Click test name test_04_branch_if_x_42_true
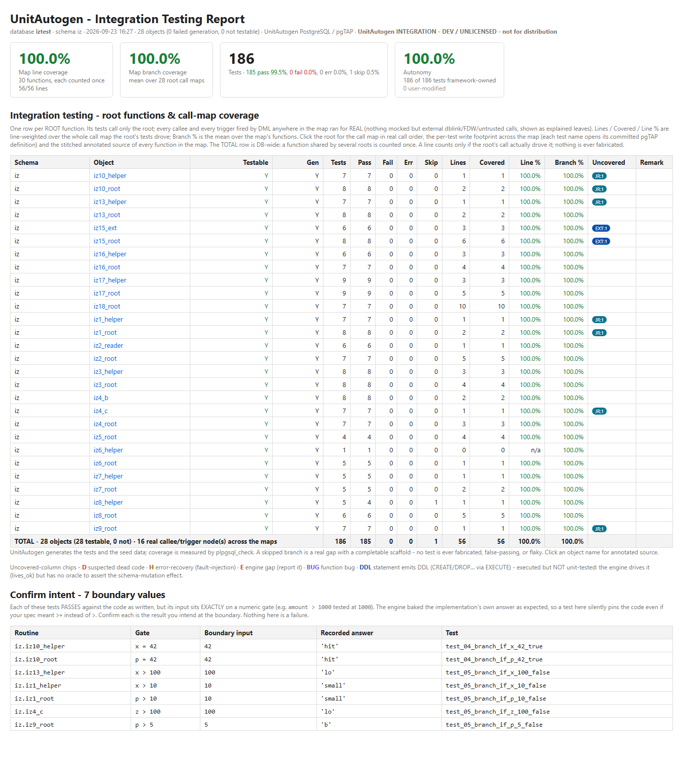The height and width of the screenshot is (784, 683). coord(494,646)
